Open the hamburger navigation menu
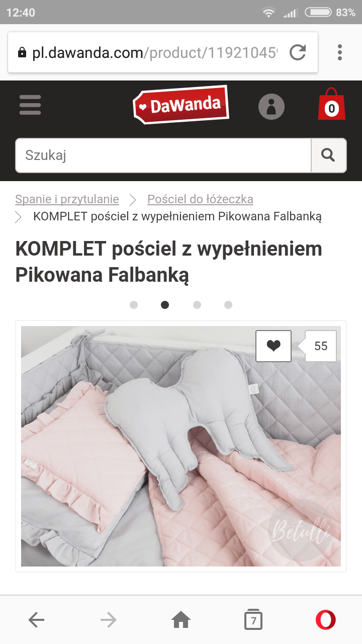 pyautogui.click(x=30, y=105)
